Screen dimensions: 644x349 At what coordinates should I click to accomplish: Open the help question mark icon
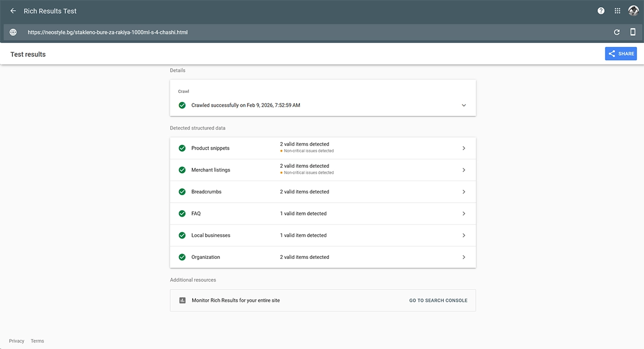coord(601,11)
